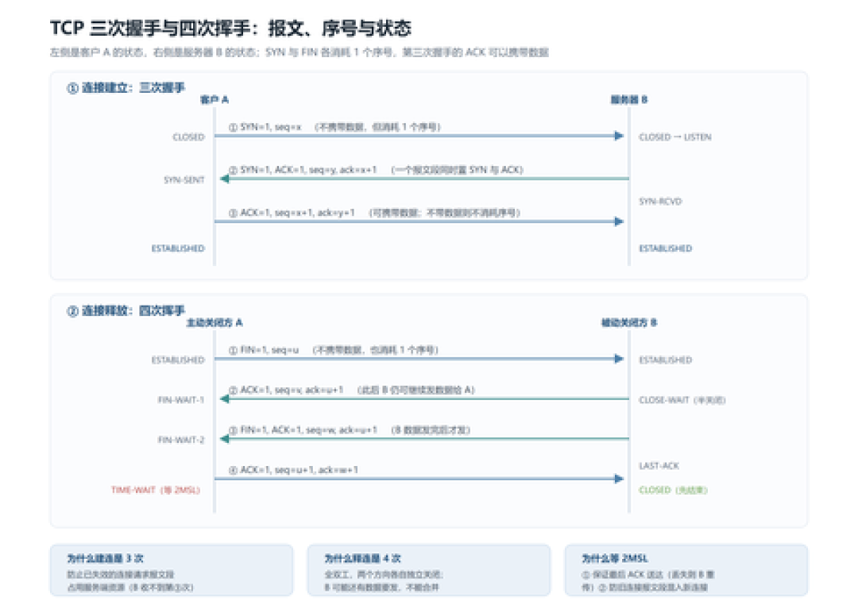Click the '主动关闭方 A' column label
The image size is (858, 616).
pos(214,322)
